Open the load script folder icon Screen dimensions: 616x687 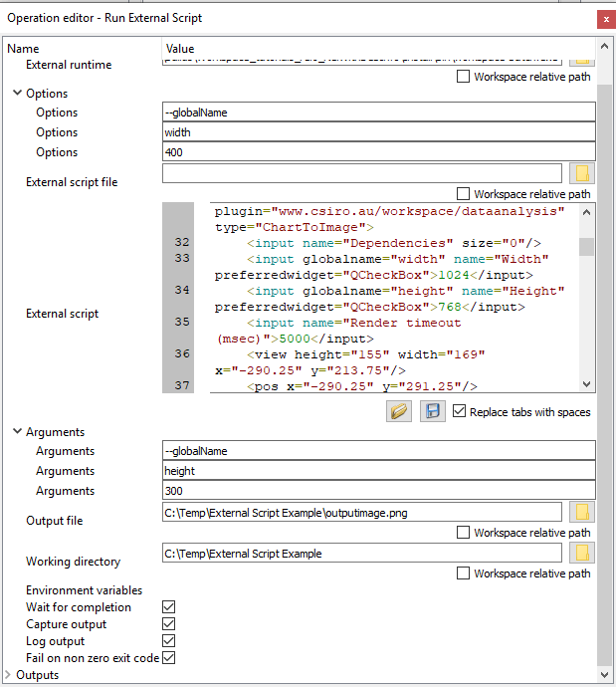click(x=399, y=411)
